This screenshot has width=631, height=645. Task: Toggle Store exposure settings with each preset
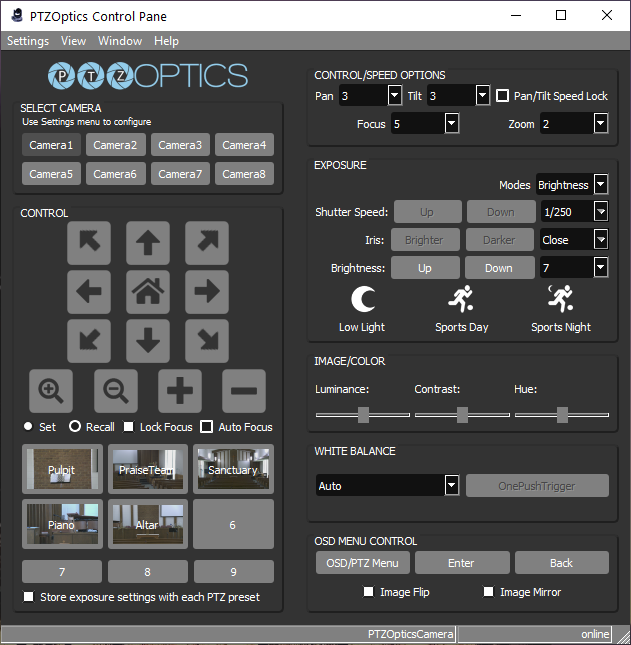(x=28, y=596)
